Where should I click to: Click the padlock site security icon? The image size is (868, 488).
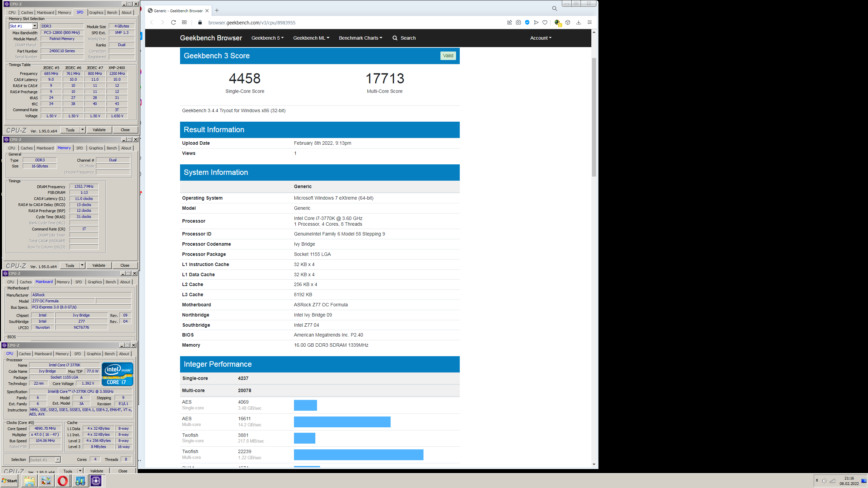click(200, 22)
